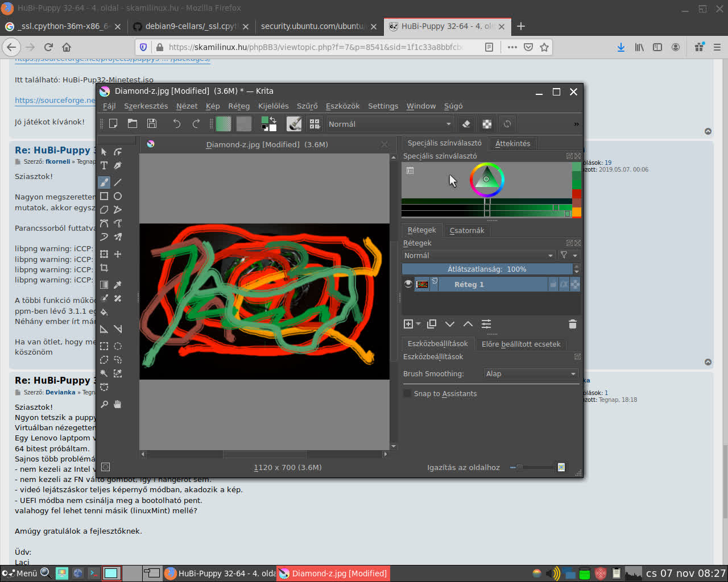The width and height of the screenshot is (728, 582).
Task: Select the Line tool
Action: [118, 182]
